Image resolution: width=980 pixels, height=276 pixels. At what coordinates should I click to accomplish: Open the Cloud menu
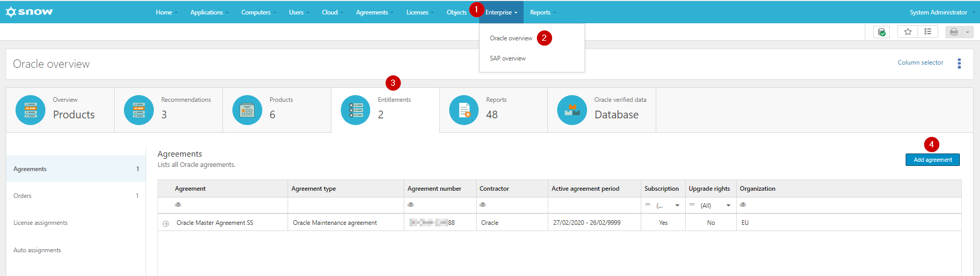(x=333, y=12)
